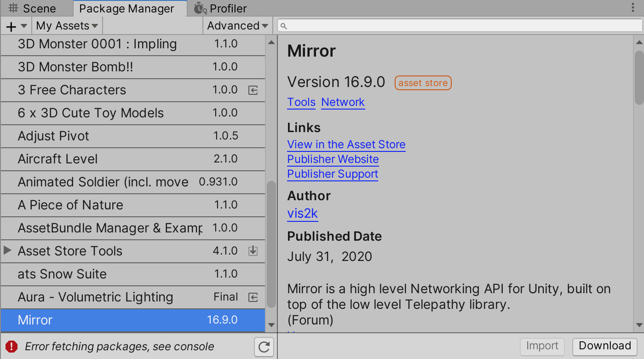This screenshot has height=359, width=644.
Task: Select the AssetBundle Manager & Example package
Action: (133, 228)
